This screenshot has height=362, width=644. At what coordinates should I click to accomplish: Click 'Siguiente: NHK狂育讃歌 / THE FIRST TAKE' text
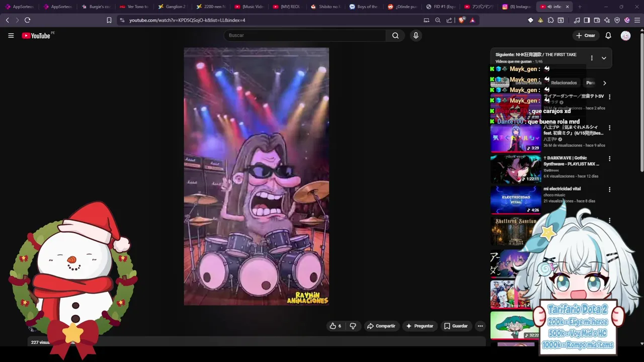[536, 54]
